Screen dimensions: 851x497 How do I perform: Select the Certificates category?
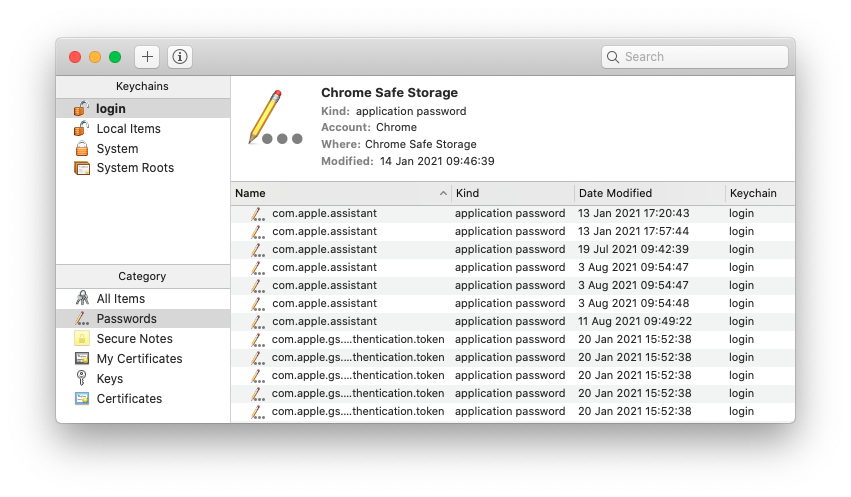coord(129,398)
